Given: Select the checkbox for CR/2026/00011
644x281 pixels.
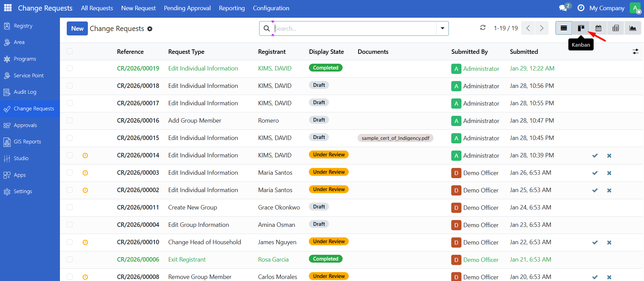Looking at the screenshot, I should click(x=70, y=207).
